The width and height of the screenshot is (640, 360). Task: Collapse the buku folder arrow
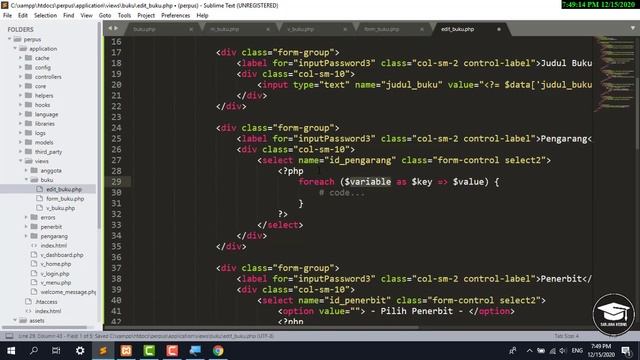coord(27,180)
